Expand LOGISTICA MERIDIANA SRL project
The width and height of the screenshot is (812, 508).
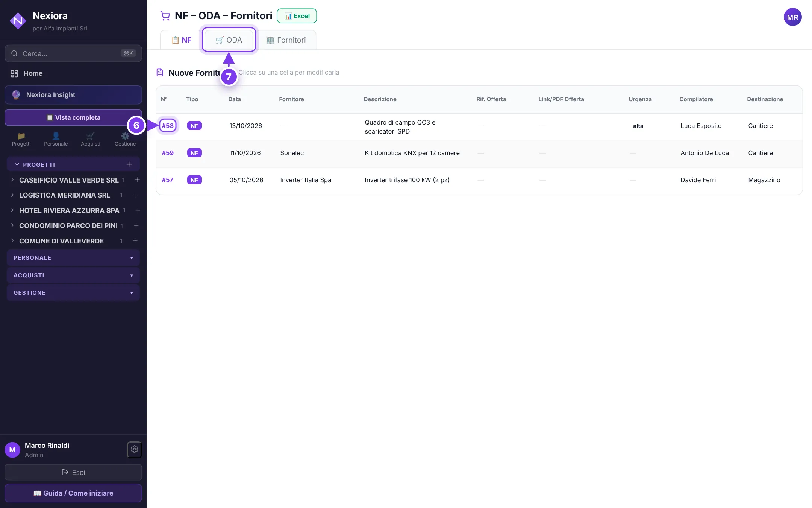[12, 195]
